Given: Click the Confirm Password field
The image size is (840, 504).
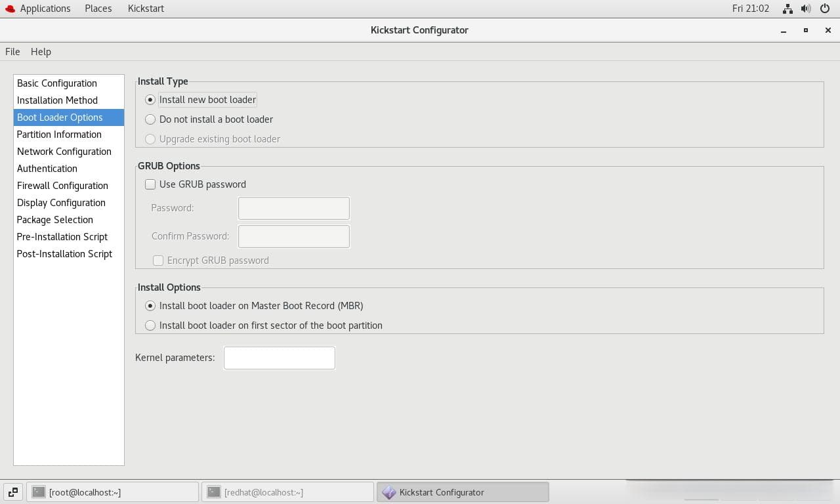Looking at the screenshot, I should pos(293,236).
